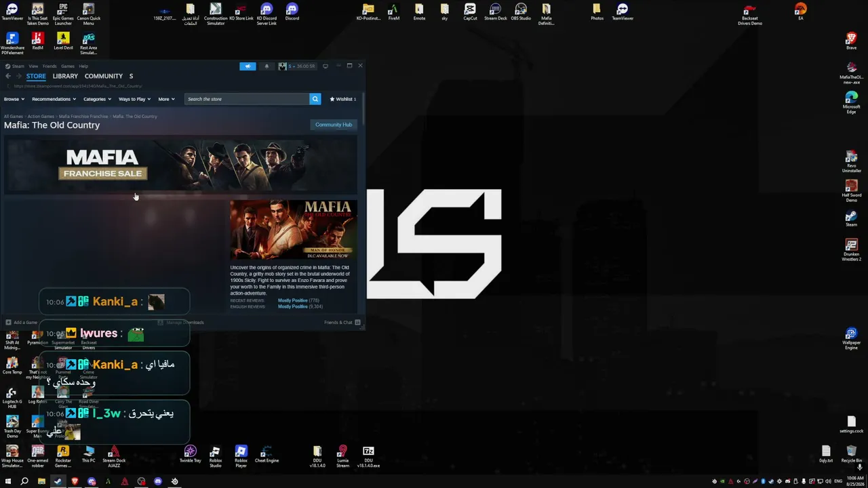The width and height of the screenshot is (868, 488).
Task: Click the Community Hub button
Action: pyautogui.click(x=334, y=125)
